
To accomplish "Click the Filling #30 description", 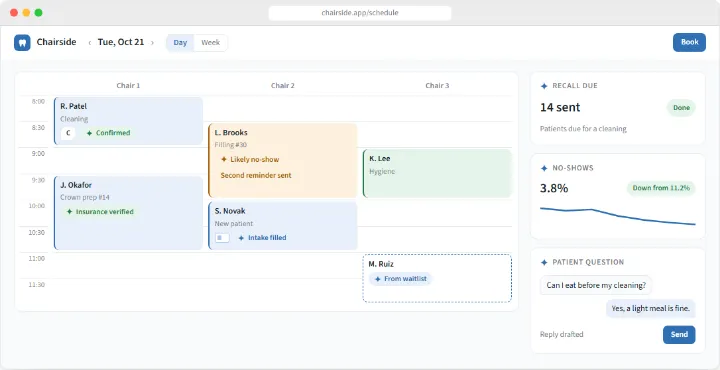I will [231, 145].
